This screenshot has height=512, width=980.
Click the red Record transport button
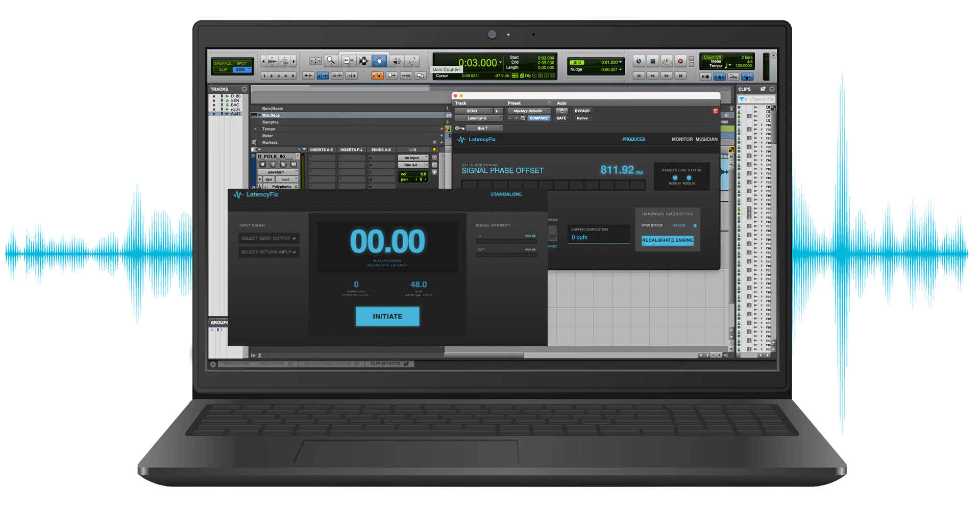coord(680,62)
